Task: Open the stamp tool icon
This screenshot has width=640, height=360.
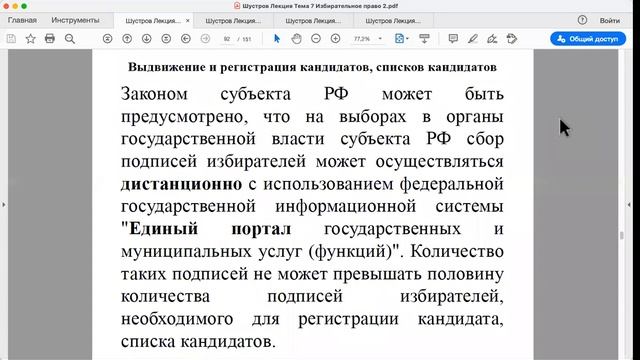Action: pyautogui.click(x=512, y=39)
